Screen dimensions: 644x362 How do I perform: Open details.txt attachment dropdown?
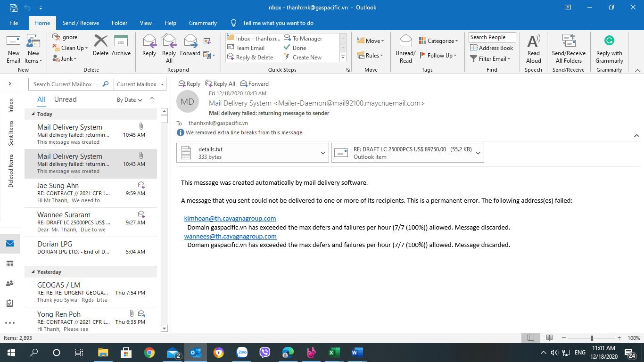pyautogui.click(x=323, y=153)
